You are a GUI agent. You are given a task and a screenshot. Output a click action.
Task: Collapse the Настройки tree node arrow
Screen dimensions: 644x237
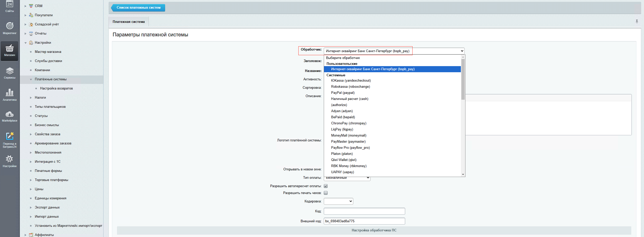click(x=25, y=43)
